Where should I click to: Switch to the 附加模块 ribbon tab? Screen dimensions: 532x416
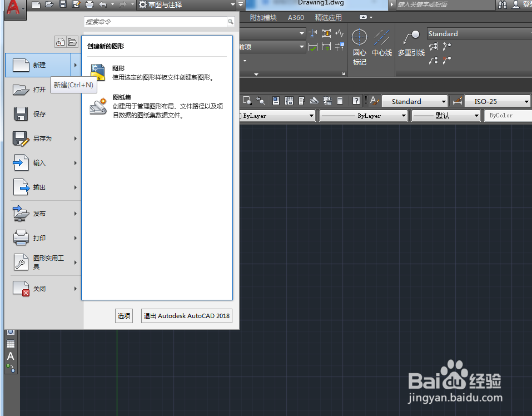tap(263, 18)
